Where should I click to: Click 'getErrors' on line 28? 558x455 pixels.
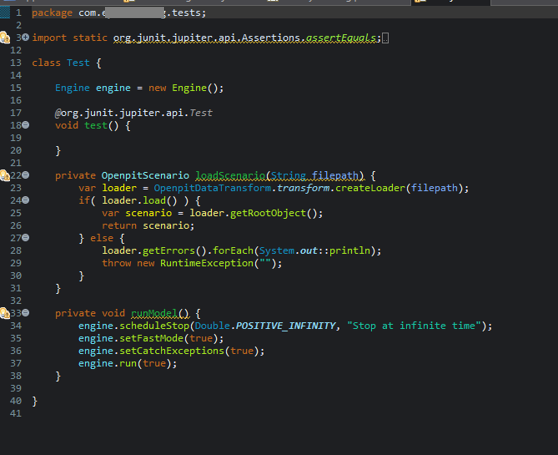169,251
